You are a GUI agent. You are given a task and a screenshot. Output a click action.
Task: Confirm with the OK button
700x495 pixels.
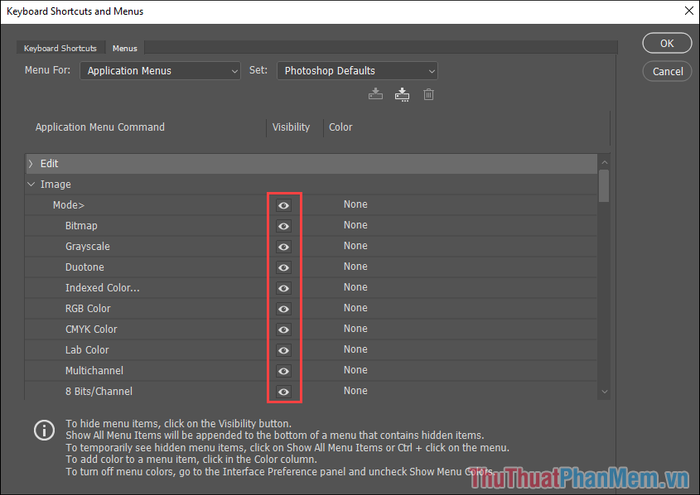667,43
